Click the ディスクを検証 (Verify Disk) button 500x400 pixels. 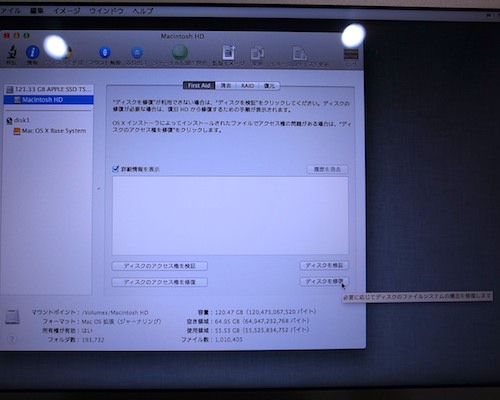click(324, 265)
